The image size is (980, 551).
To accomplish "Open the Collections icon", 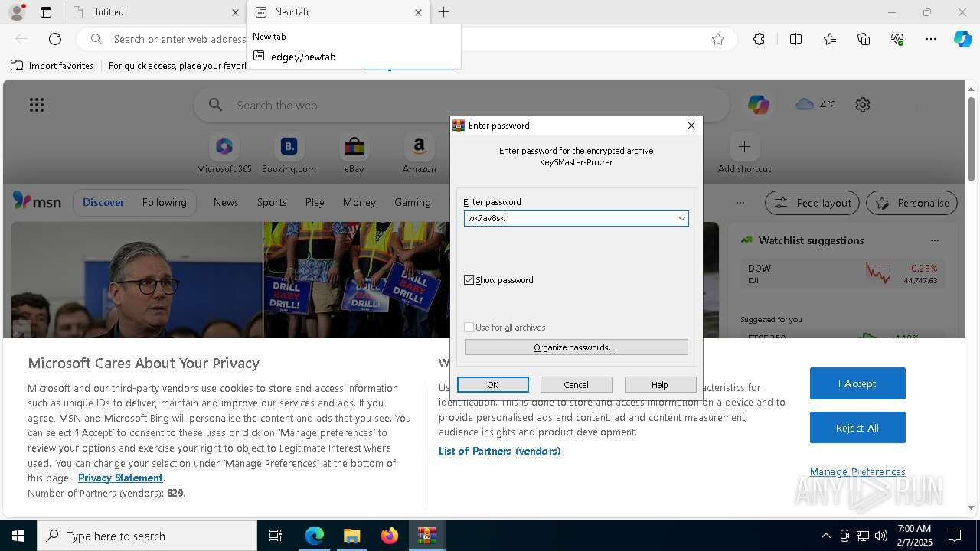I will click(864, 39).
